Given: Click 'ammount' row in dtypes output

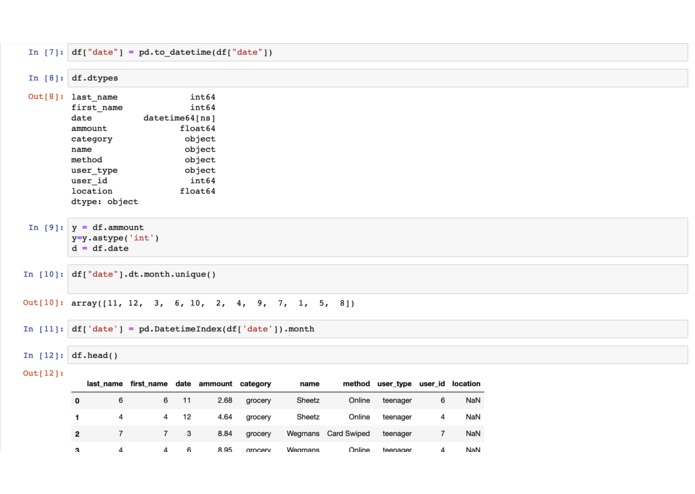Looking at the screenshot, I should coord(143,128).
